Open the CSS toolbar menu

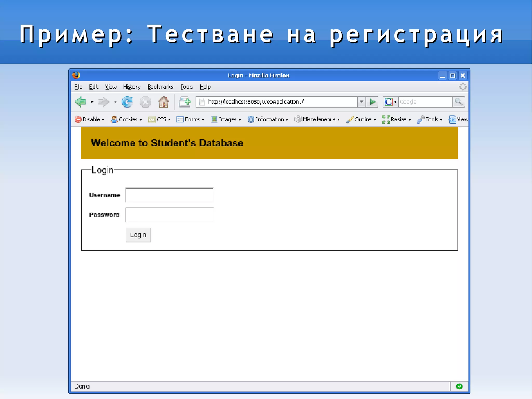159,119
